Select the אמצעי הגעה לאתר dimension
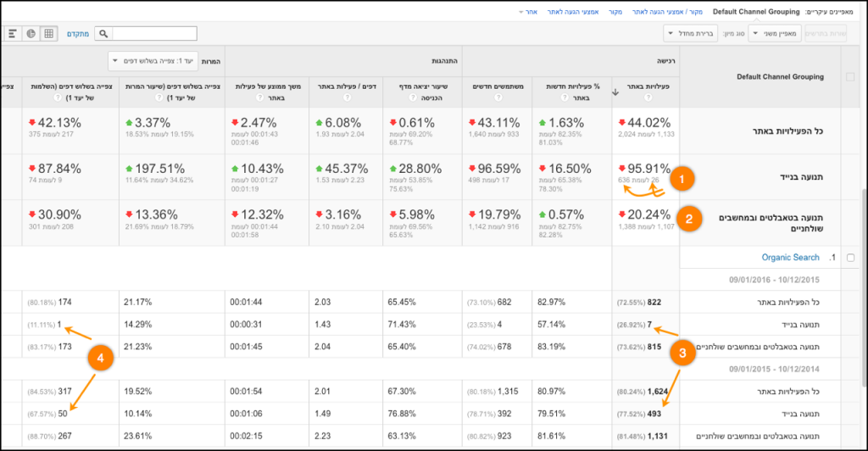868x451 pixels. point(572,12)
